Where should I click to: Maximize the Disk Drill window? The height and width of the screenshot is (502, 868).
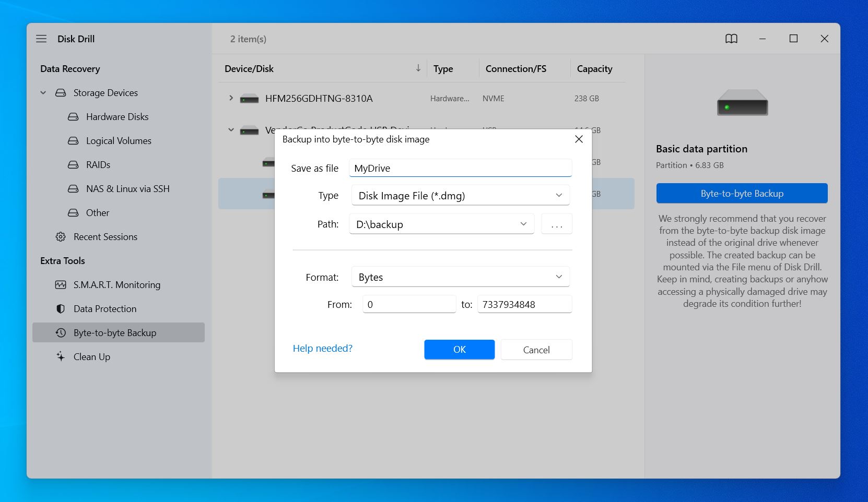[x=793, y=39]
